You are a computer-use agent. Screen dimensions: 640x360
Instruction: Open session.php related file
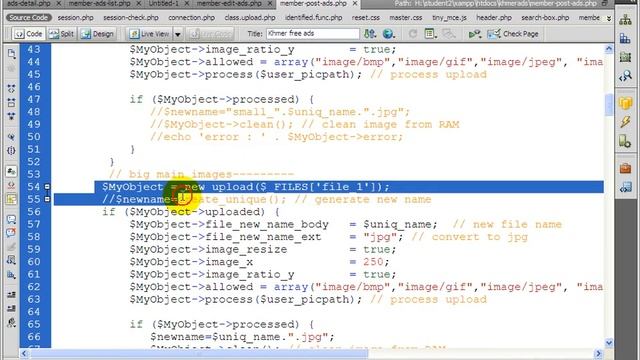click(76, 18)
